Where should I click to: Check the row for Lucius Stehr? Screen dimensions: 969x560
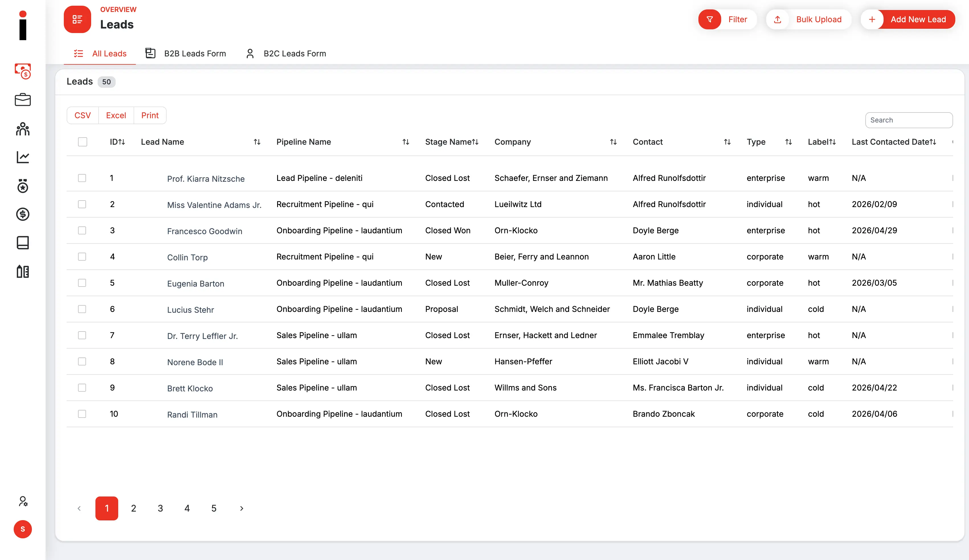82,309
